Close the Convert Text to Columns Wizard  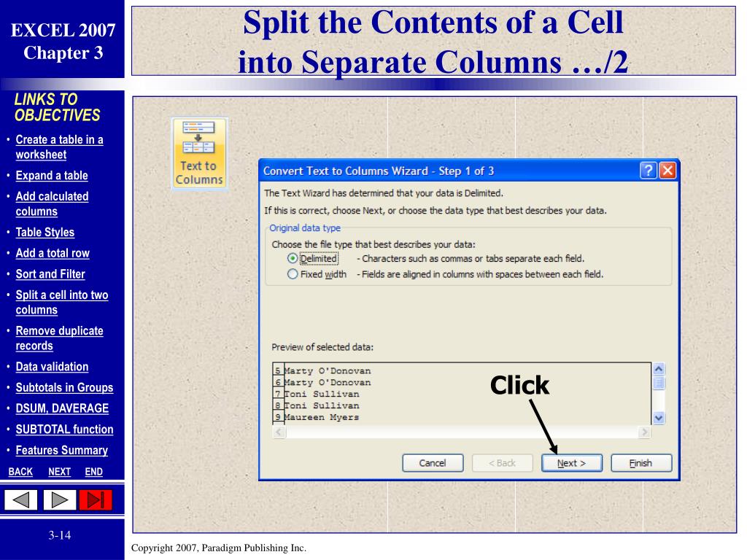click(667, 171)
